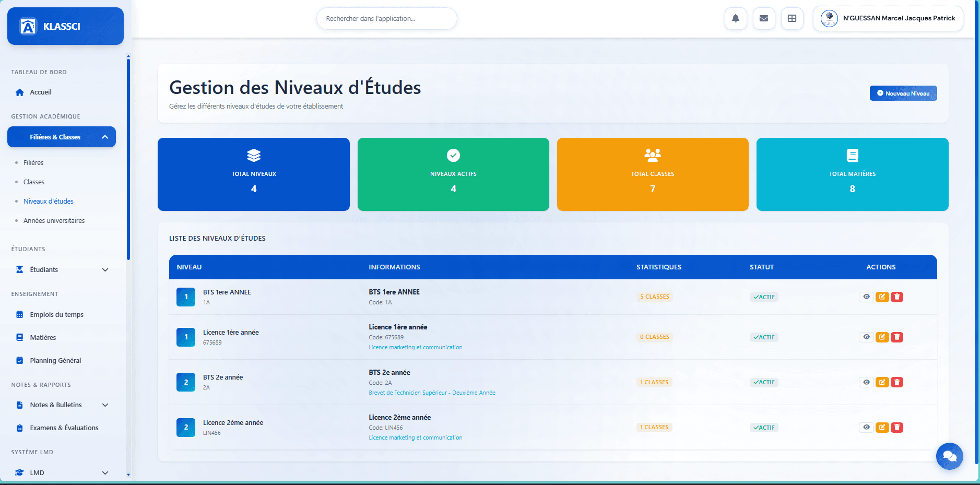Open the notifications bell icon
980x485 pixels.
click(x=735, y=18)
